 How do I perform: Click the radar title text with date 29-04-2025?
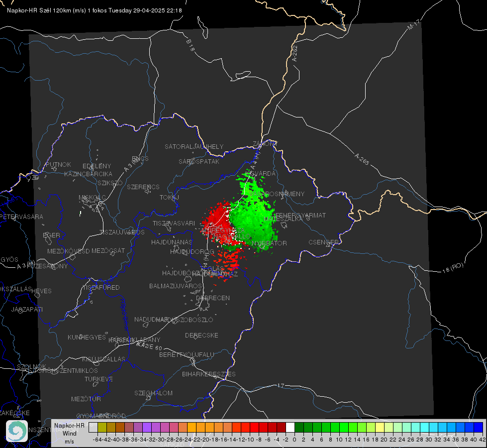95,10
